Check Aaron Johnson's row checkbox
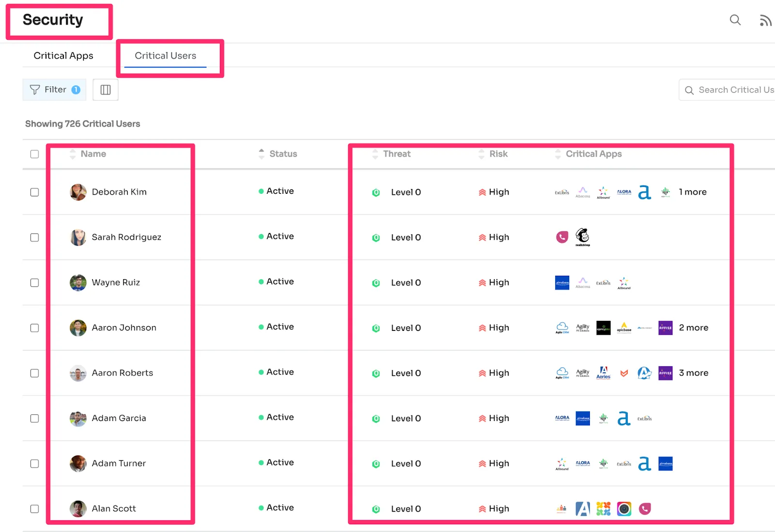Viewport: 775px width, 532px height. coord(34,328)
